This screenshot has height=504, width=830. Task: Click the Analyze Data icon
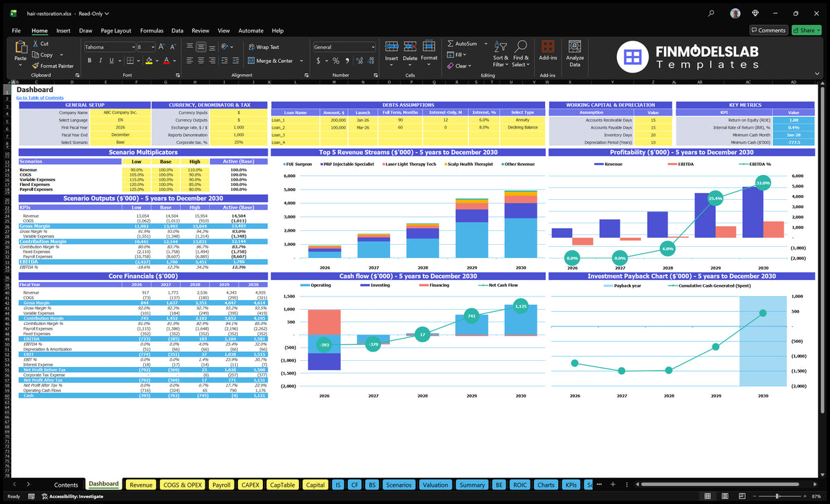pos(575,47)
